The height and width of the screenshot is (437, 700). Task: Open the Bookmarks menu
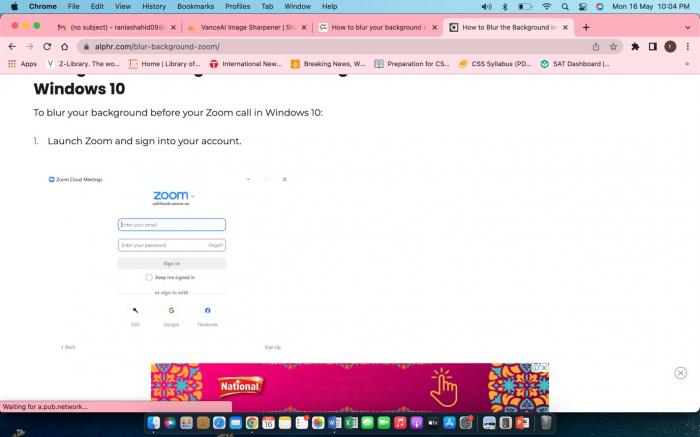[x=196, y=6]
